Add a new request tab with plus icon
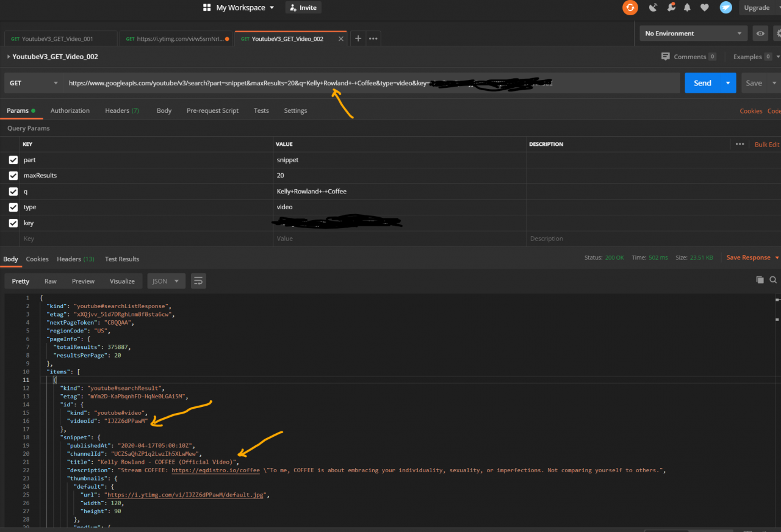The width and height of the screenshot is (781, 532). point(358,38)
